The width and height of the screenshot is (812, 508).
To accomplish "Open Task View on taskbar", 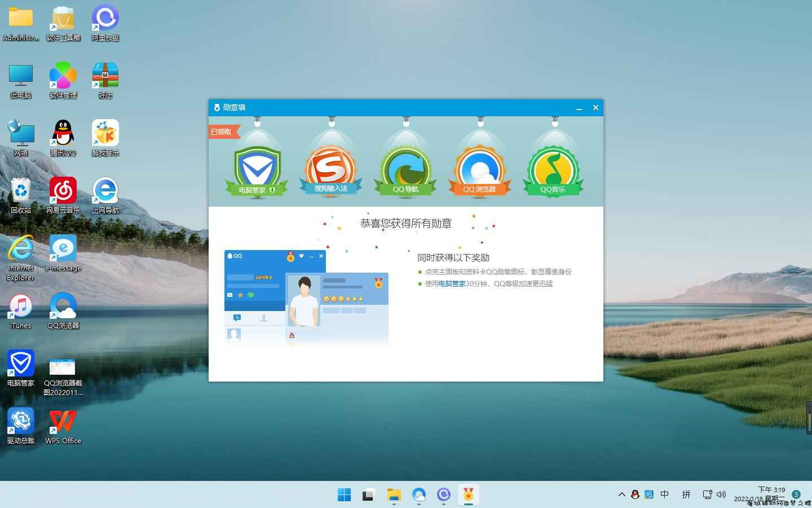I will coord(369,495).
